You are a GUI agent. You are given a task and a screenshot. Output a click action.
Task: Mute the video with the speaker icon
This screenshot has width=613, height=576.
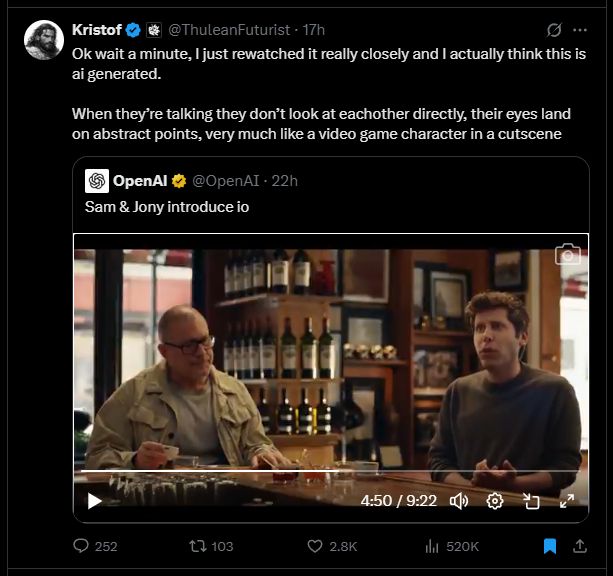click(x=459, y=500)
